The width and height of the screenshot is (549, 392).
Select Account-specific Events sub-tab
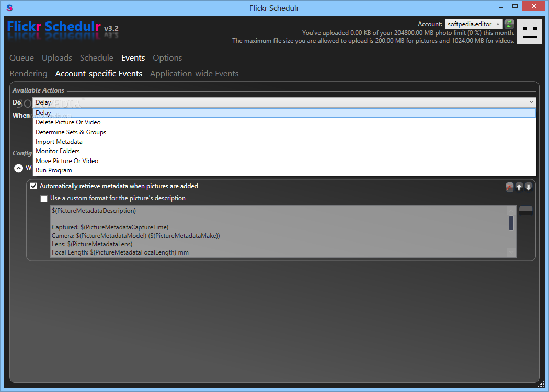(99, 74)
